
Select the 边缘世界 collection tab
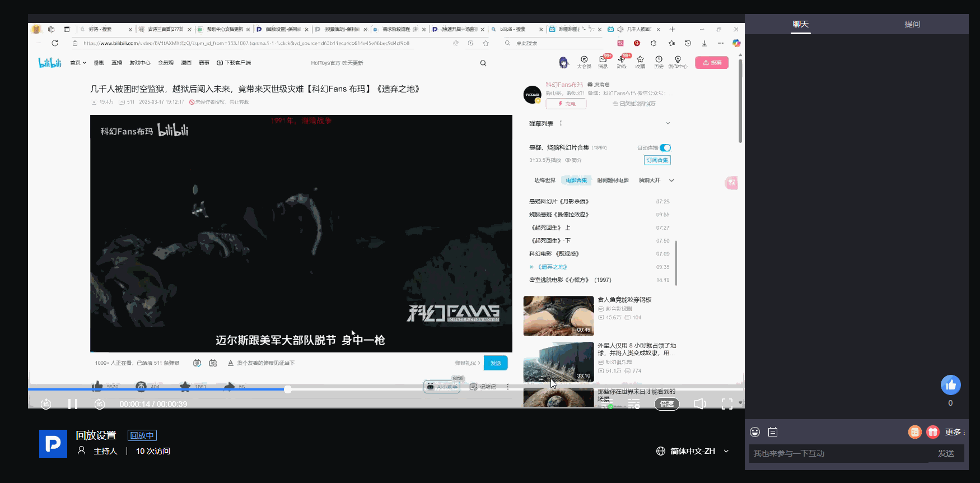pos(545,180)
